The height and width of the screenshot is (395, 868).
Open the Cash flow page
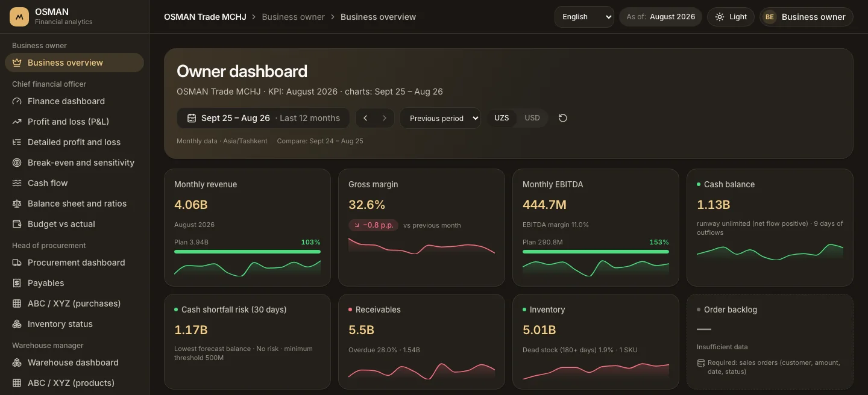click(x=74, y=183)
